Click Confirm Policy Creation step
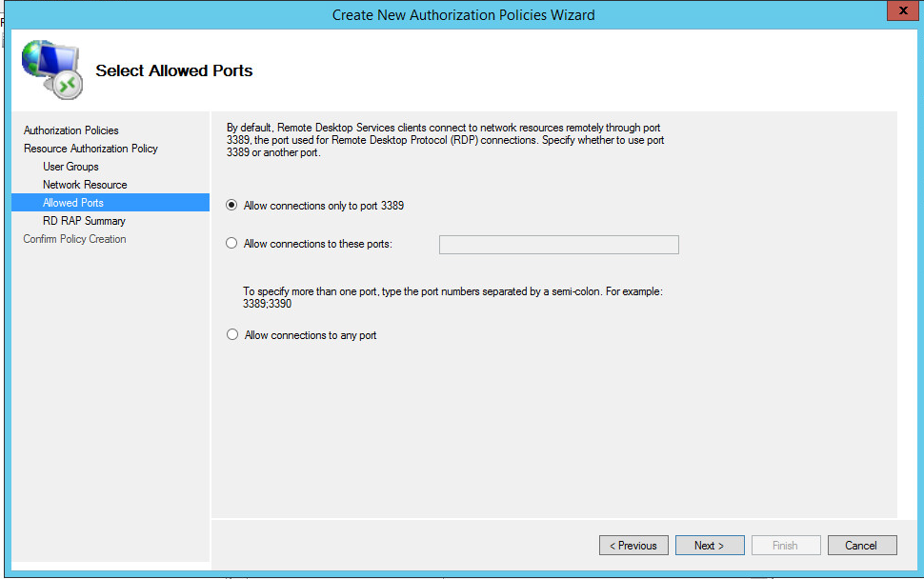 74,239
